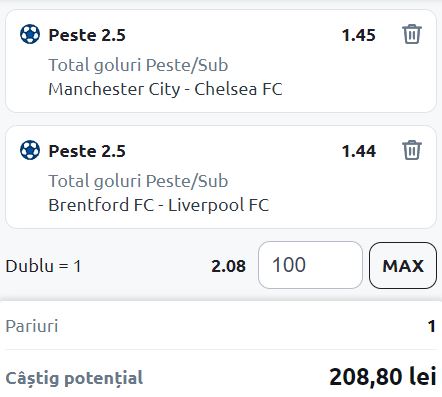
Task: Focus the stake input showing 100
Action: (310, 265)
